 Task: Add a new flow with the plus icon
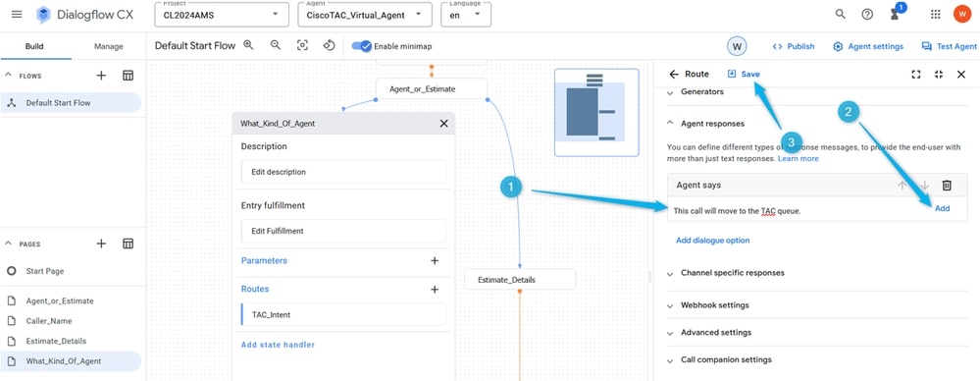101,76
